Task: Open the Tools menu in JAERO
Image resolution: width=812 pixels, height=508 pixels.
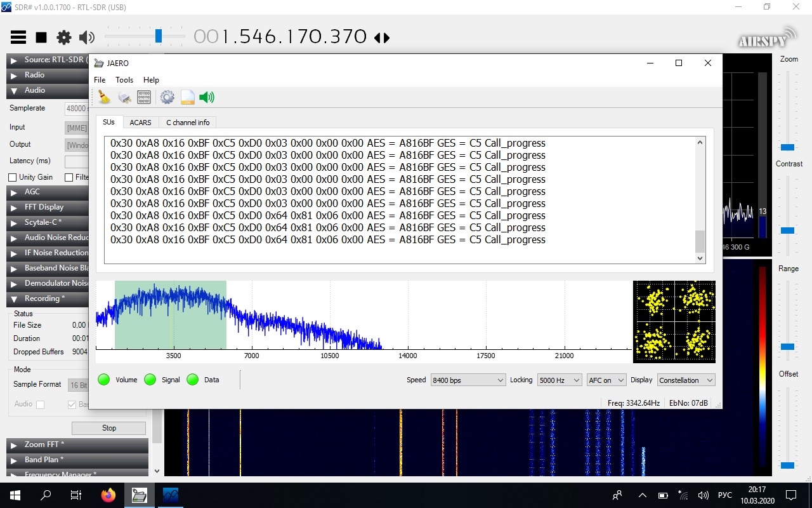Action: [x=124, y=80]
